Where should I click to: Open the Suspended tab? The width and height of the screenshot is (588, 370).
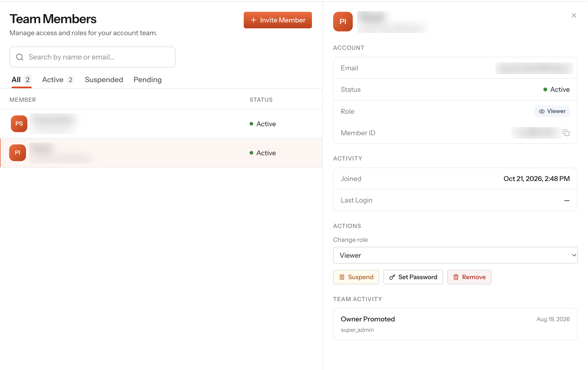click(x=104, y=80)
